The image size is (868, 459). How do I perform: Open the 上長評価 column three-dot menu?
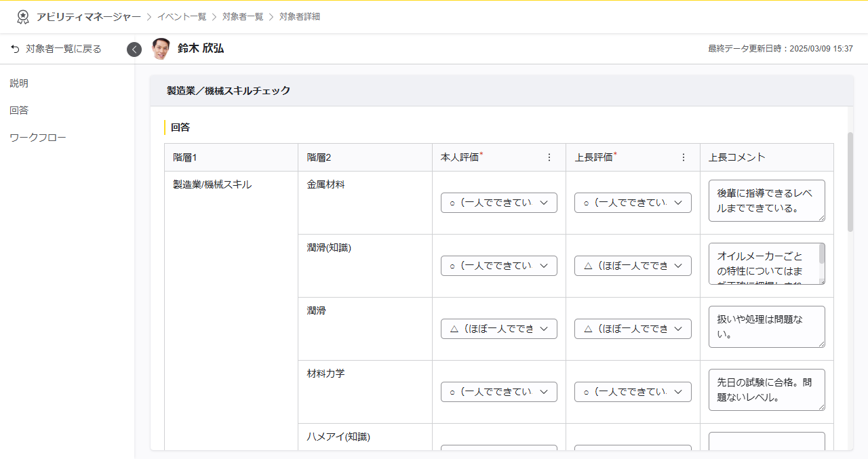(684, 157)
